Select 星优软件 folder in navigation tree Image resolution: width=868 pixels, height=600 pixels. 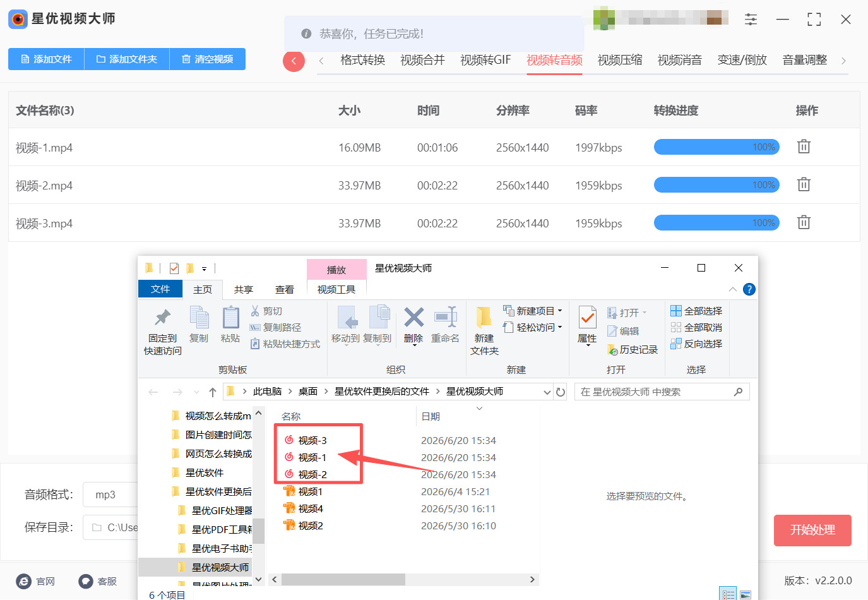(205, 472)
